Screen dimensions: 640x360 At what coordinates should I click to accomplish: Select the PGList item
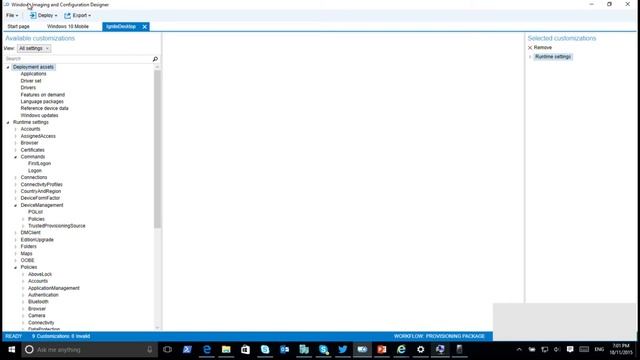[35, 212]
